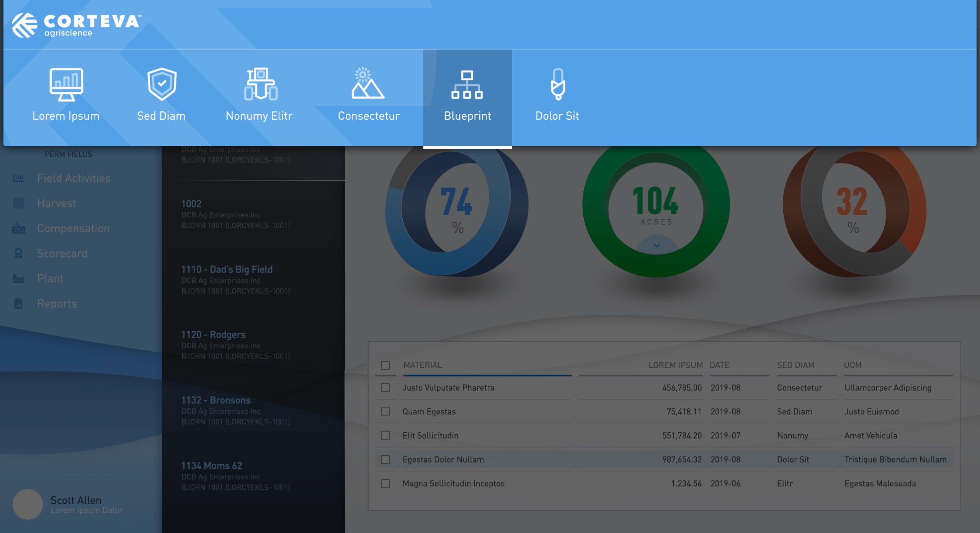The image size is (980, 533).
Task: Go to Harvest section
Action: coord(57,203)
